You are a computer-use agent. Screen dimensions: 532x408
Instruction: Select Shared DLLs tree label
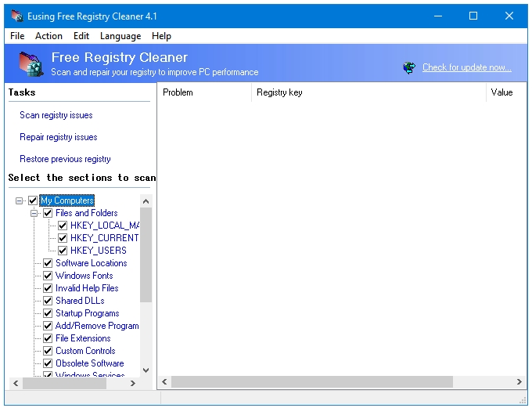pos(80,301)
